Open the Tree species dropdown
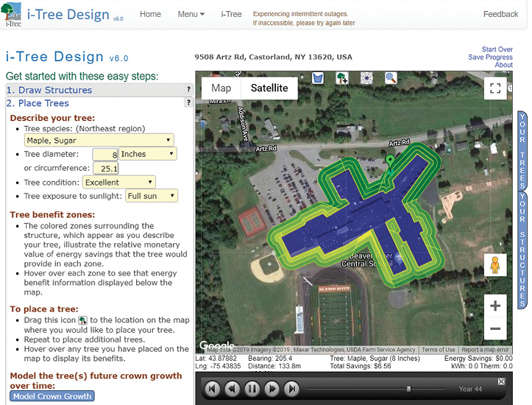The height and width of the screenshot is (405, 532). click(99, 140)
